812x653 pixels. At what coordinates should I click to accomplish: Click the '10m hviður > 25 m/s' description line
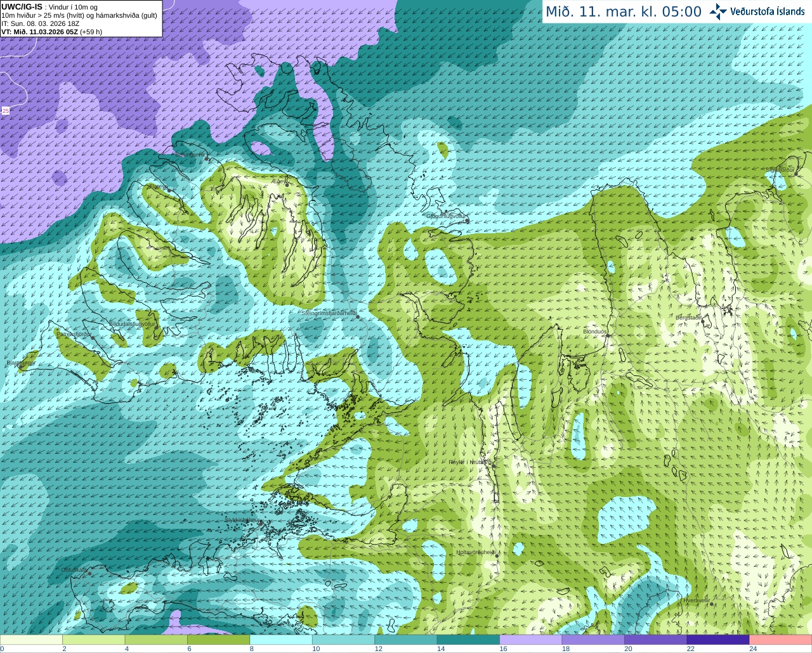[79, 15]
